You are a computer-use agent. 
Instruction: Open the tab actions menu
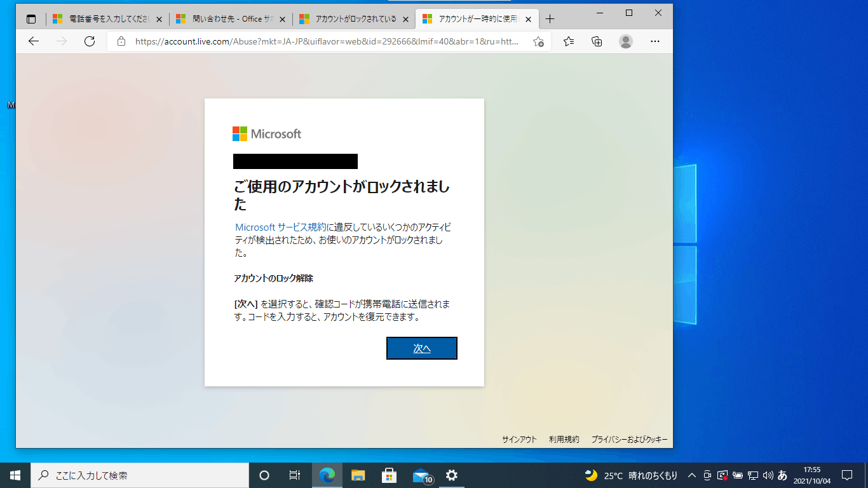click(x=31, y=18)
